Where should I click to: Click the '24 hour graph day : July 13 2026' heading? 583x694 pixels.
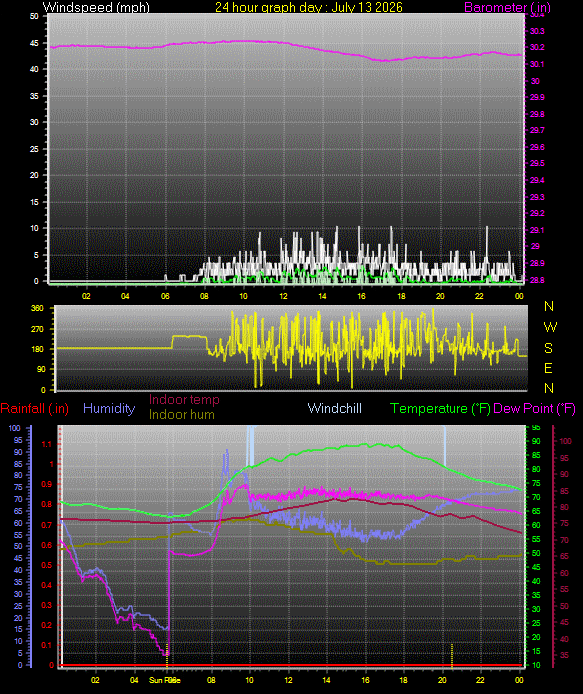(309, 7)
